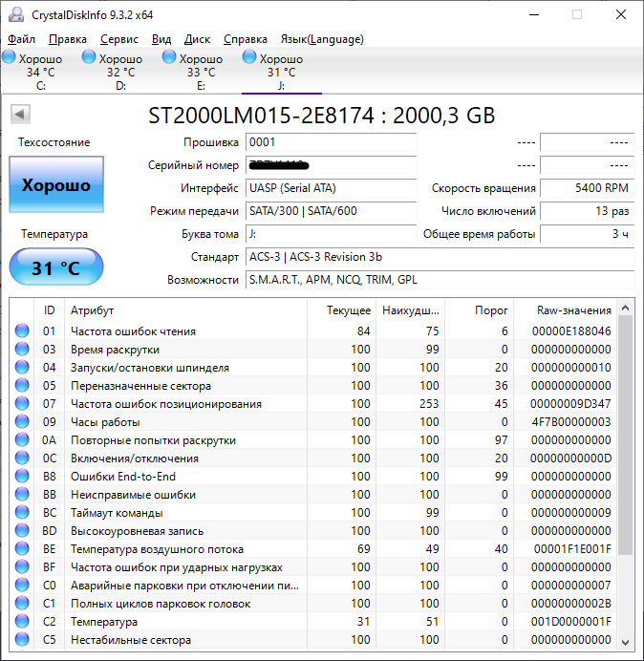Click the attribute list scrollbar thumb
The image size is (644, 661).
coord(626,435)
